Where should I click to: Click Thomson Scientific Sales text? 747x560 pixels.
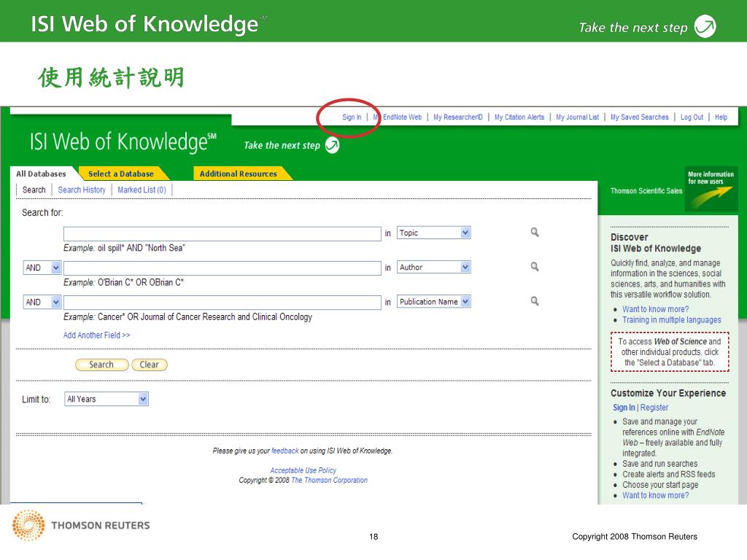tap(646, 191)
